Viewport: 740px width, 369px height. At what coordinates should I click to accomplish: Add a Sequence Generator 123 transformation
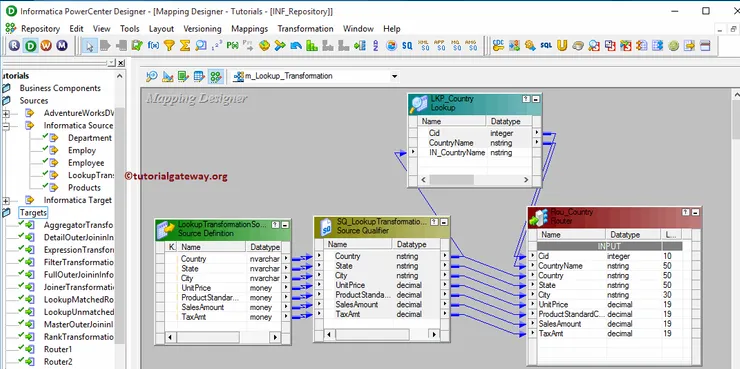(x=217, y=46)
